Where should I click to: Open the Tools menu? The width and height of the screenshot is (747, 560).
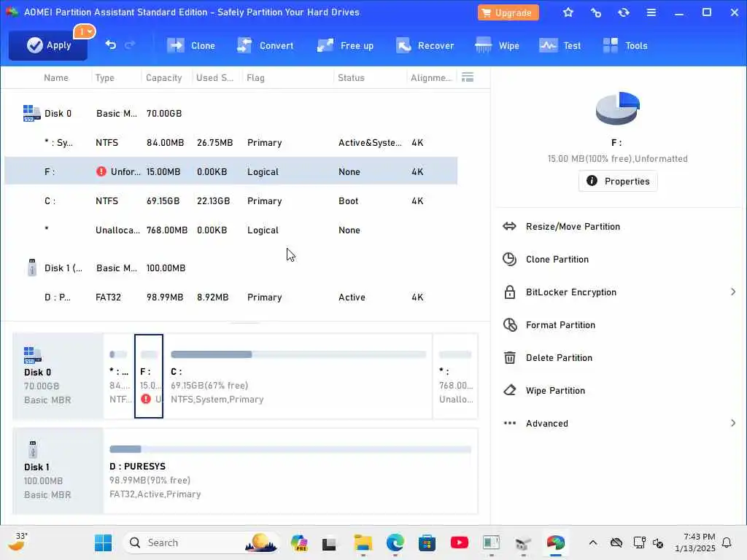(625, 46)
